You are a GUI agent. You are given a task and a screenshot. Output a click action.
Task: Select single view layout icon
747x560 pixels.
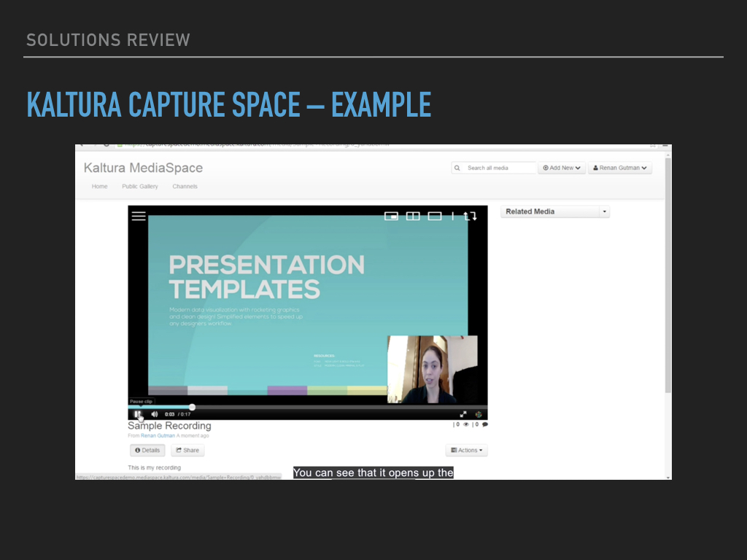[435, 216]
